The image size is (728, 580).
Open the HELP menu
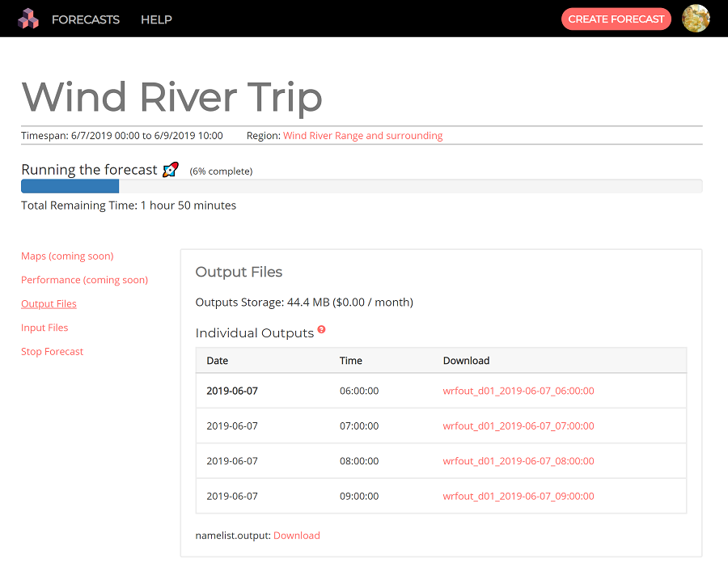point(156,19)
